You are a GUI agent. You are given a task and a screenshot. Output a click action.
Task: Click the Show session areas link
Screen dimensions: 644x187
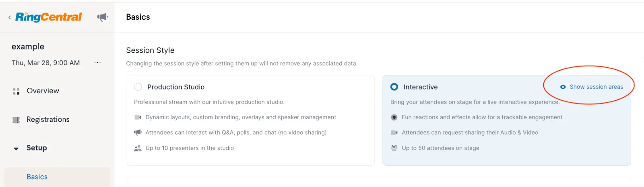pos(596,87)
